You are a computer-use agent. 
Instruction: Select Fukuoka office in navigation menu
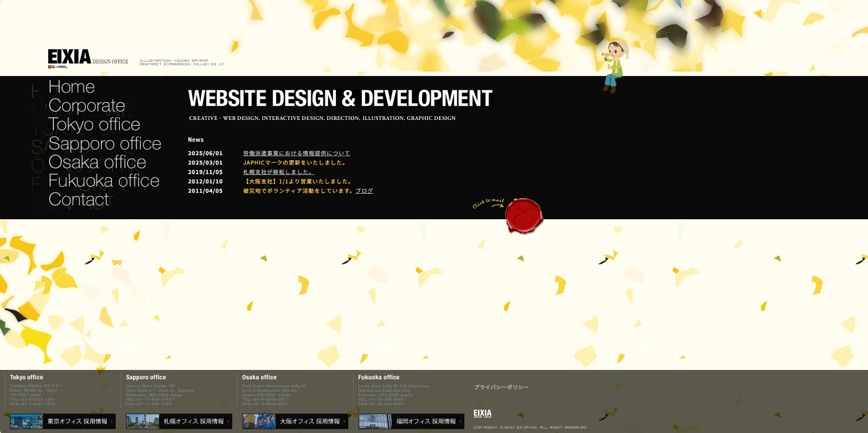(x=104, y=181)
